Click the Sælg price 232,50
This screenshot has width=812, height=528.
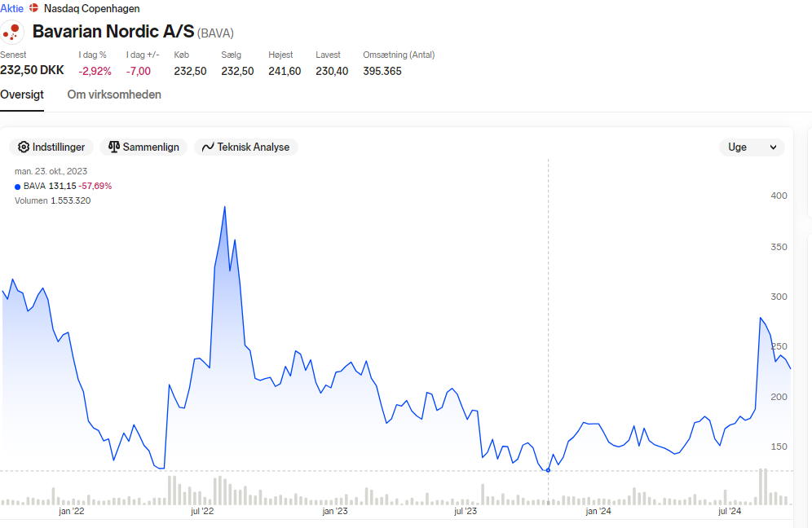tap(237, 72)
